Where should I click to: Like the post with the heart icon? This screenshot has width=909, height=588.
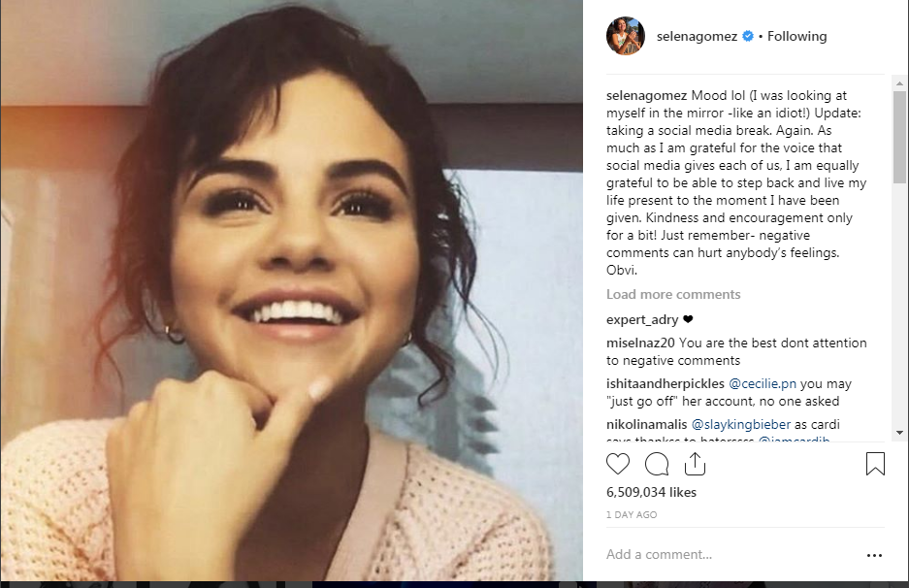tap(618, 464)
